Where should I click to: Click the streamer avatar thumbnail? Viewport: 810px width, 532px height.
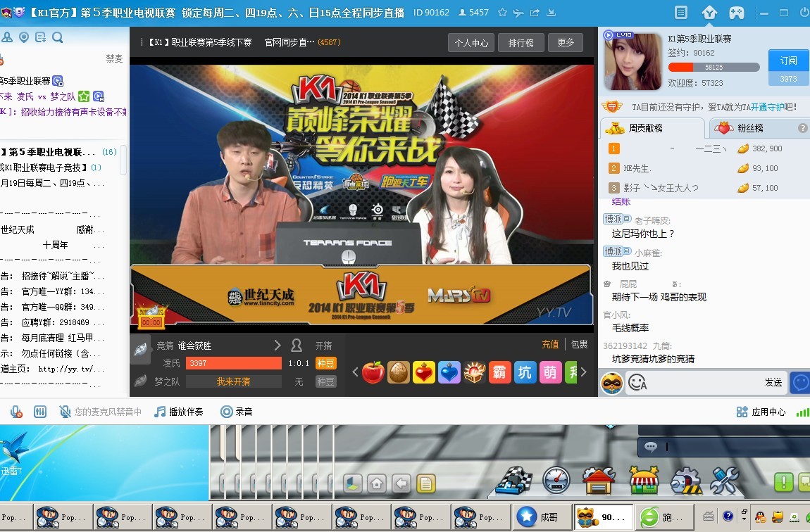pyautogui.click(x=633, y=61)
